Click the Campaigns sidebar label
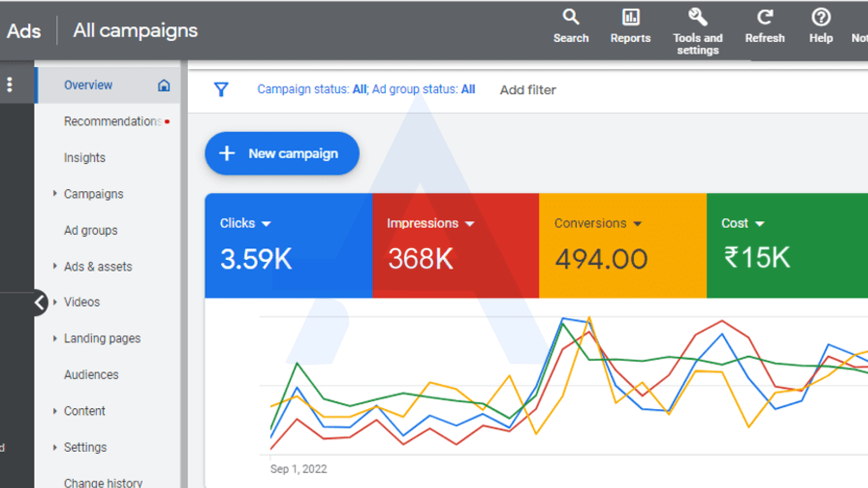 pos(93,194)
